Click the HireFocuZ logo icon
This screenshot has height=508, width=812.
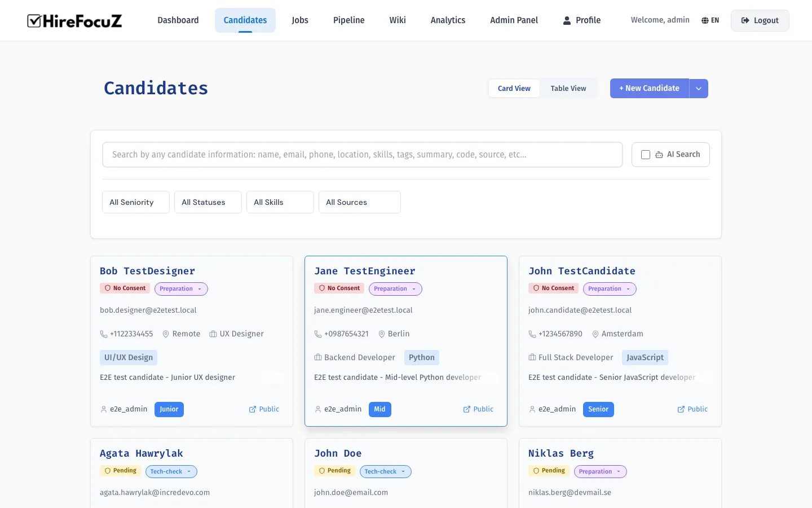(x=35, y=20)
